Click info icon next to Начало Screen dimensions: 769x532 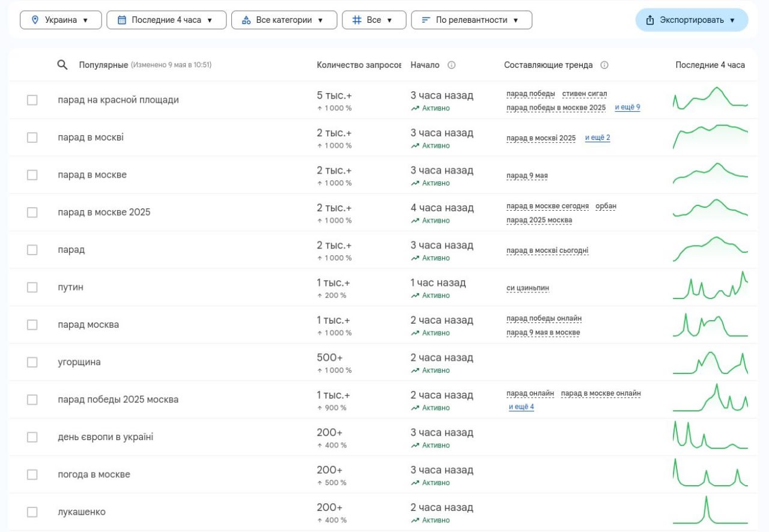[x=451, y=65]
